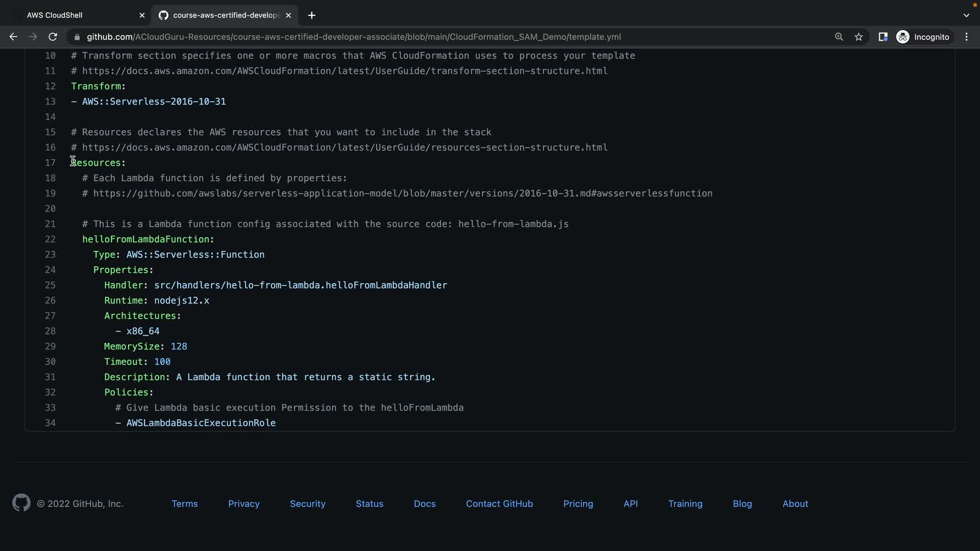980x551 pixels.
Task: Click the Incognito profile indicator
Action: (923, 37)
